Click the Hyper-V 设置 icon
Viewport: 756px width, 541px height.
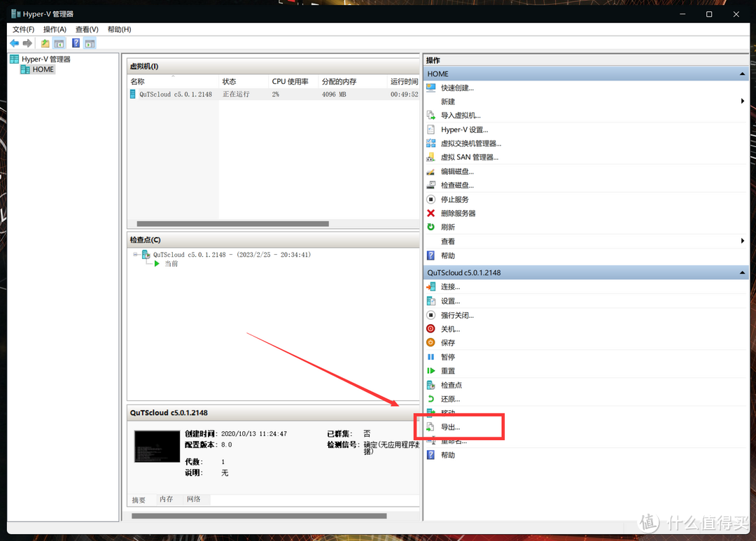pos(431,129)
